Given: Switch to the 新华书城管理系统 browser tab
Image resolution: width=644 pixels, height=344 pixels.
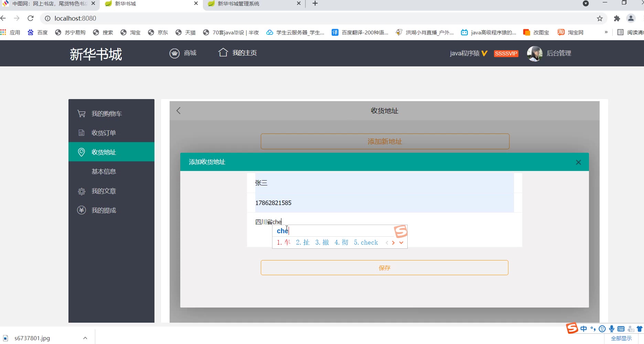Looking at the screenshot, I should point(253,4).
